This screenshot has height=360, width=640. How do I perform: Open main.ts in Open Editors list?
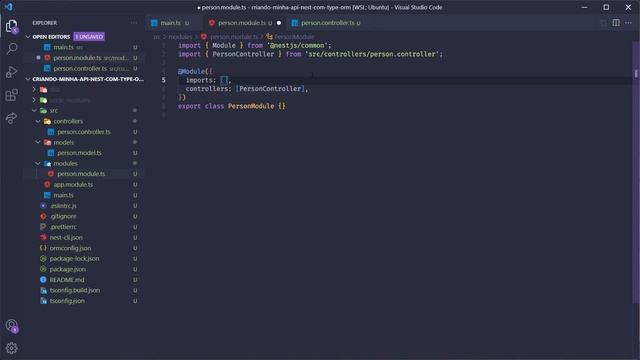pyautogui.click(x=83, y=47)
